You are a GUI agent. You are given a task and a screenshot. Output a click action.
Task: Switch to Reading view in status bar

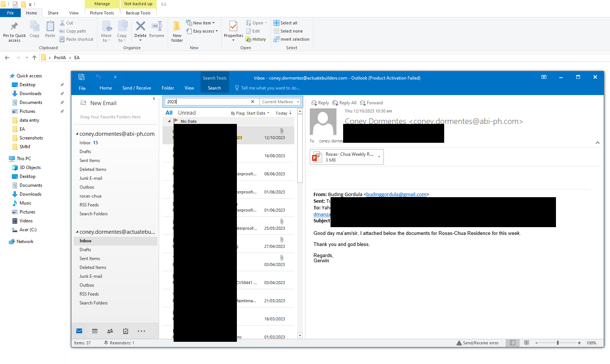tap(527, 343)
